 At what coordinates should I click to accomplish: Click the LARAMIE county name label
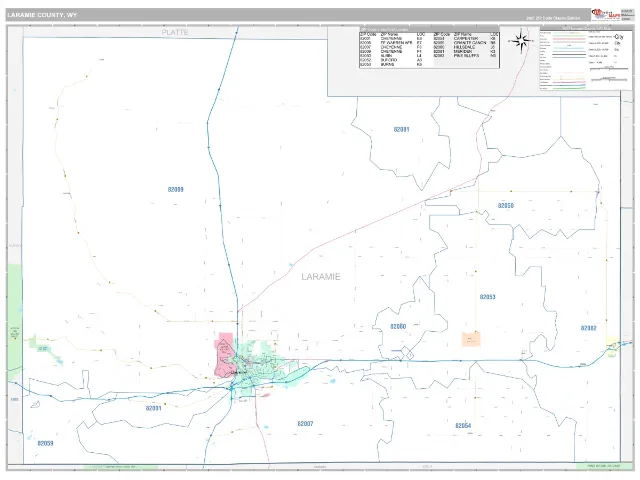(x=321, y=277)
